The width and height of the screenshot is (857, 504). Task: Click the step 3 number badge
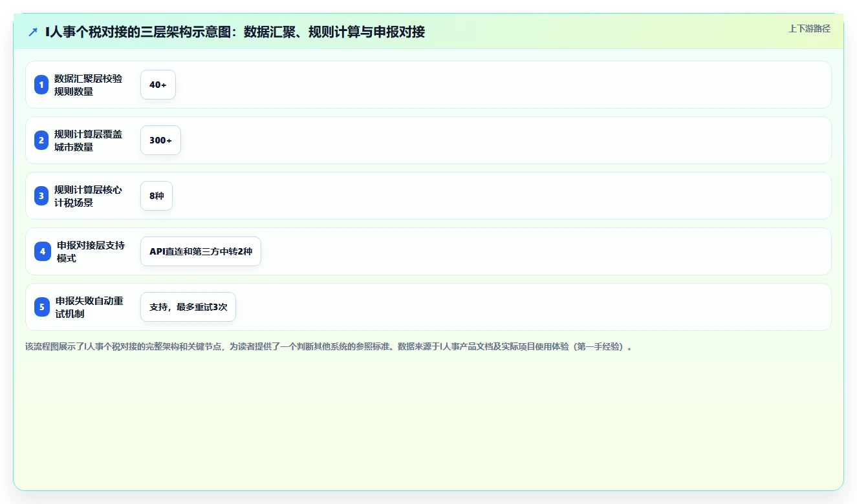[x=41, y=196]
